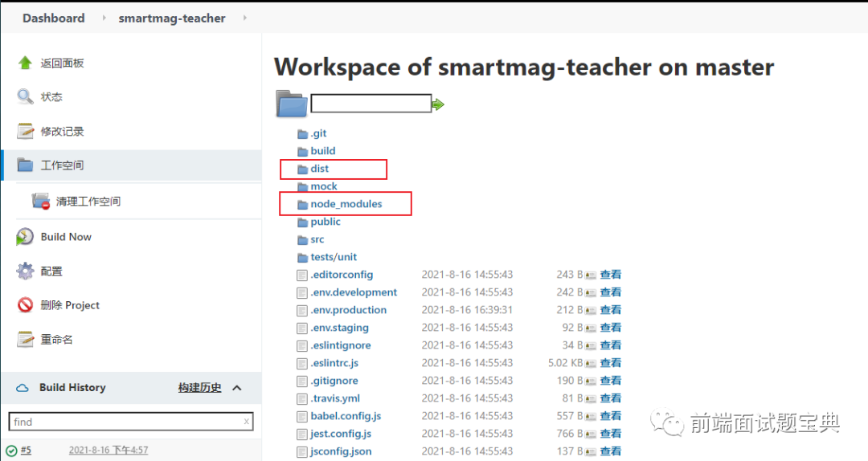Screen dimensions: 868x461
Task: Open breadcrumb dropdown arrow after Dashboard
Action: pos(104,18)
